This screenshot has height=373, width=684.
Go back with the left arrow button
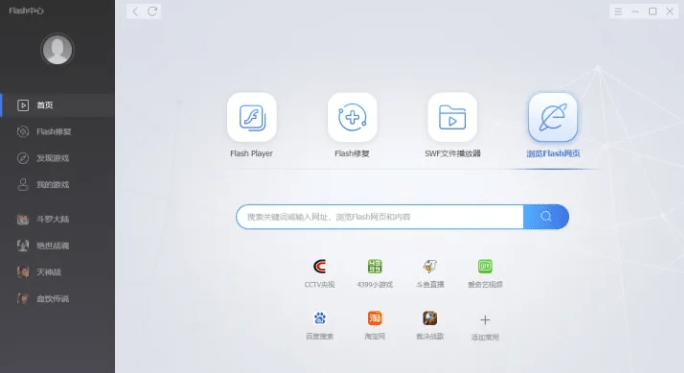tap(135, 11)
